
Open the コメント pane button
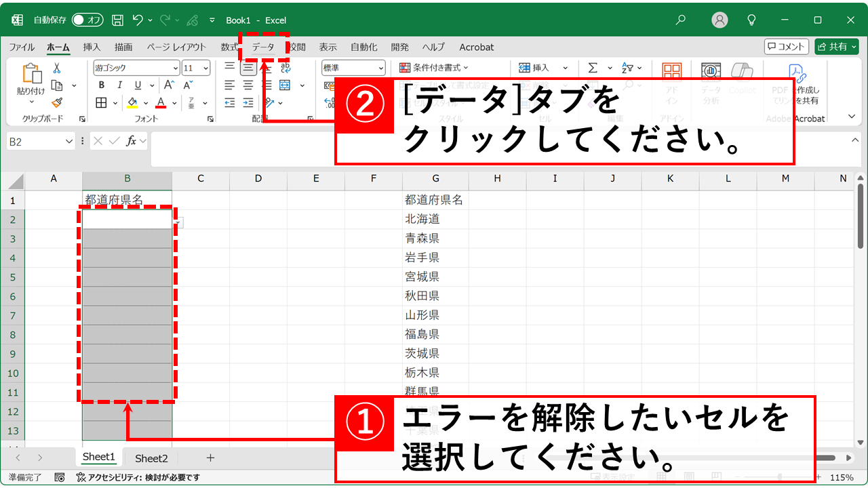(787, 46)
